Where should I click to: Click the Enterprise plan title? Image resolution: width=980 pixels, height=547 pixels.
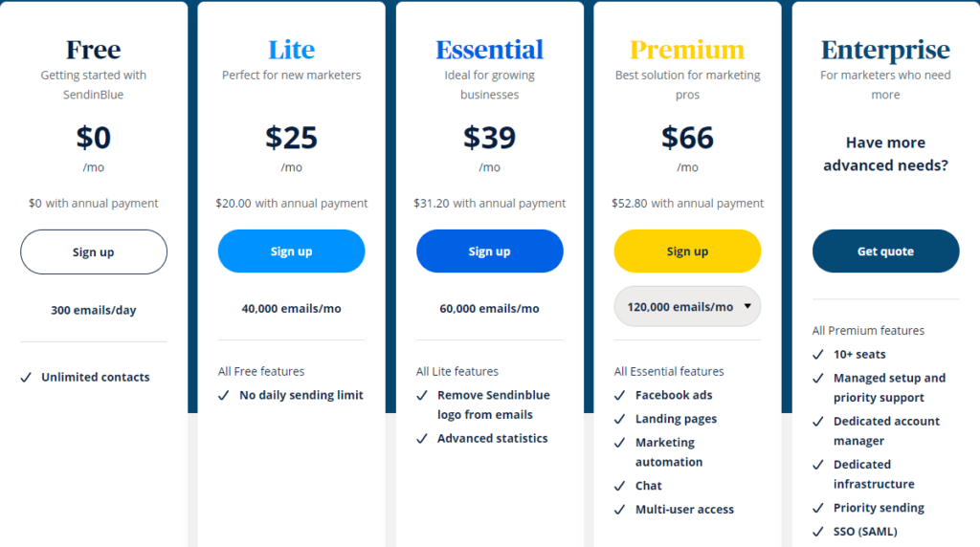885,50
